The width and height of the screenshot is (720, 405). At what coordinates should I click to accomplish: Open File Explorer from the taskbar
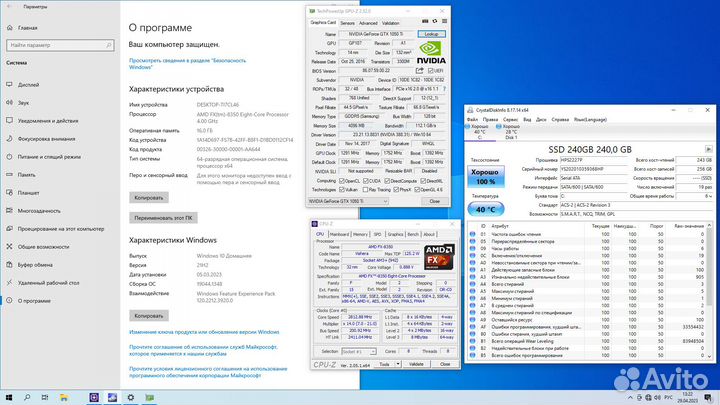(x=64, y=398)
